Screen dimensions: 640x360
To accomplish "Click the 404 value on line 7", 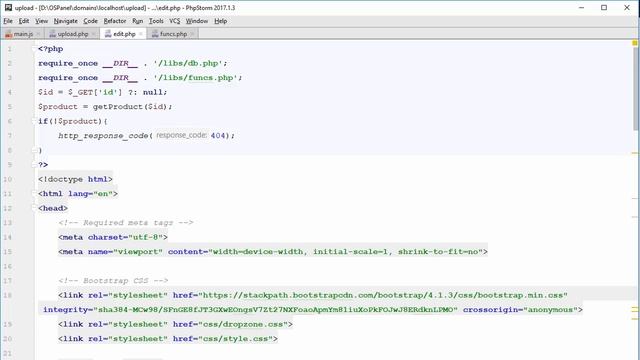I will (x=218, y=136).
